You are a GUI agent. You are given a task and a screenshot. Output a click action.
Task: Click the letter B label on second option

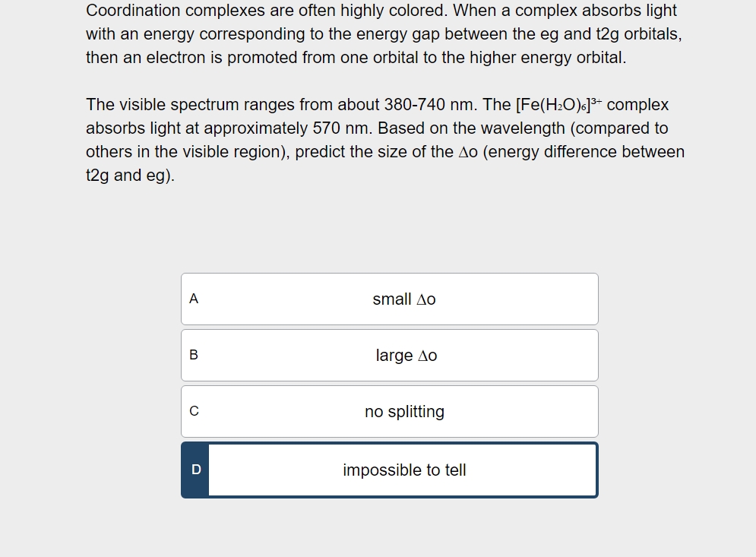[x=194, y=355]
